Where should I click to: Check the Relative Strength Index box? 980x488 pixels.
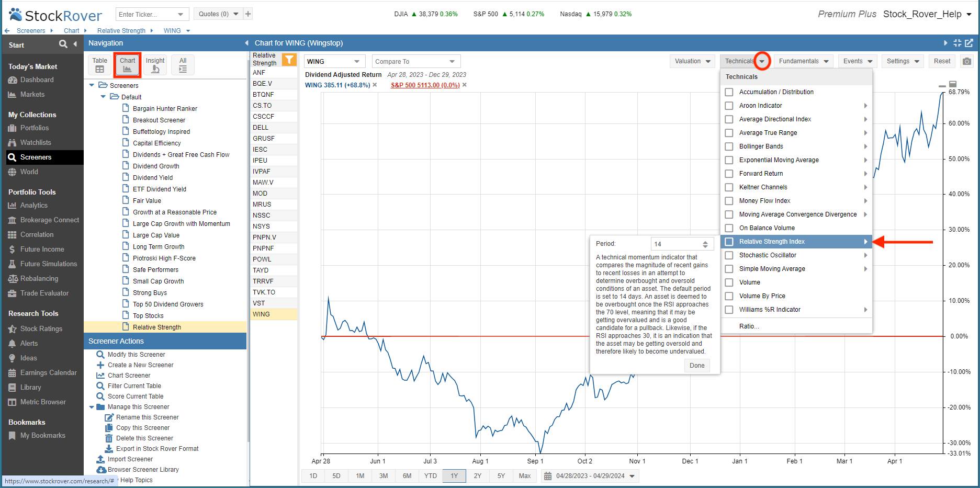coord(729,242)
